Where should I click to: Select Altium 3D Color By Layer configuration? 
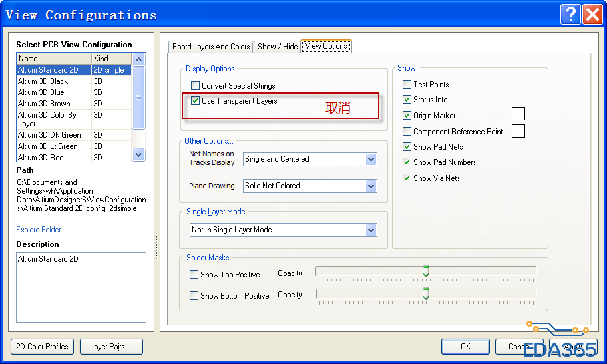click(x=74, y=119)
